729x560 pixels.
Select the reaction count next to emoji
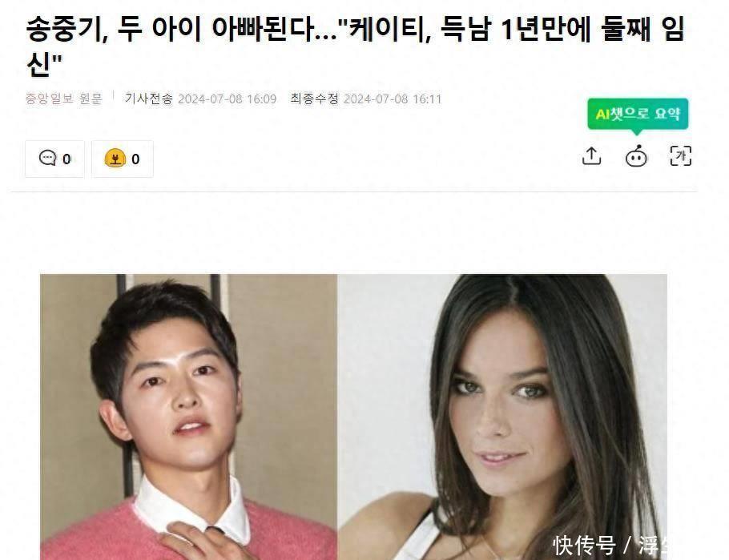tap(135, 159)
